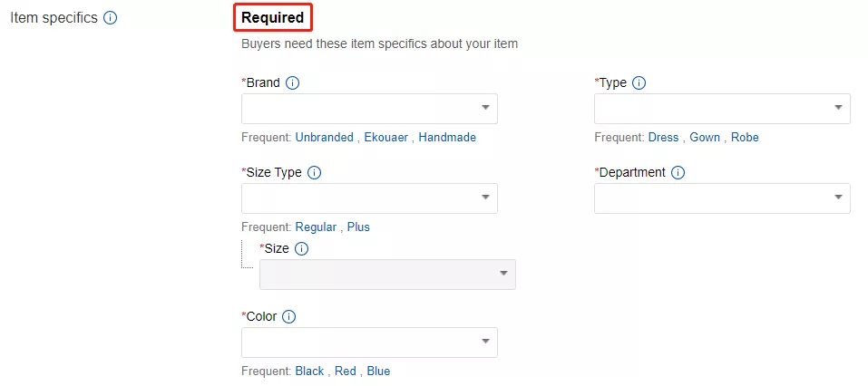
Task: Open the Size Type dropdown
Action: tap(369, 198)
